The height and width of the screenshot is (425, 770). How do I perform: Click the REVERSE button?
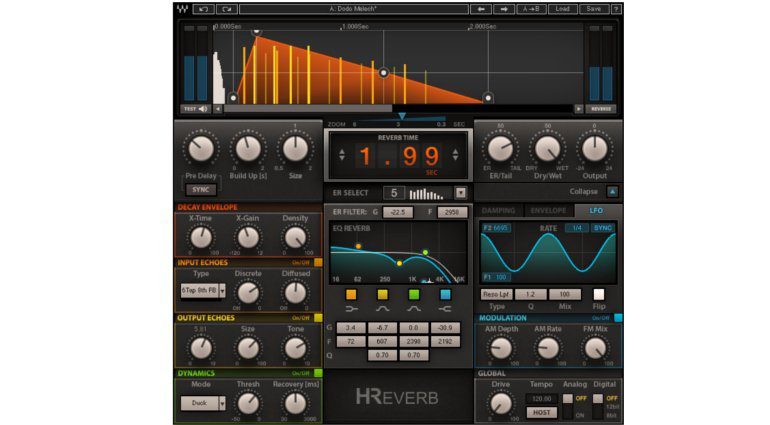tap(601, 109)
